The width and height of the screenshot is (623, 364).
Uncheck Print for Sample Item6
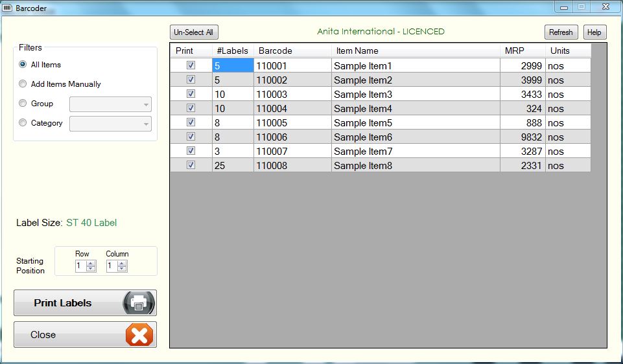click(191, 137)
